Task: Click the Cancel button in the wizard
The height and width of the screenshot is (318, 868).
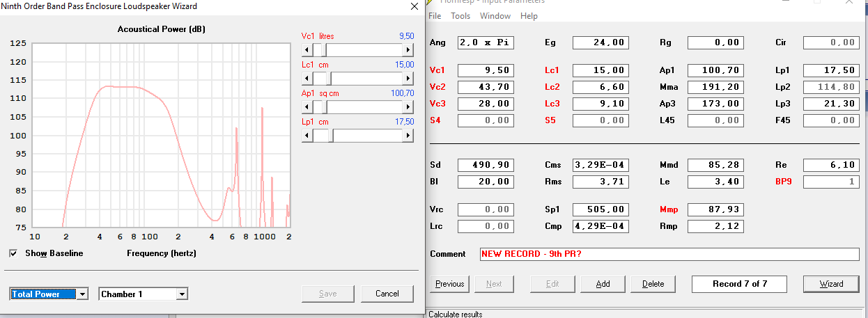Action: coord(387,294)
